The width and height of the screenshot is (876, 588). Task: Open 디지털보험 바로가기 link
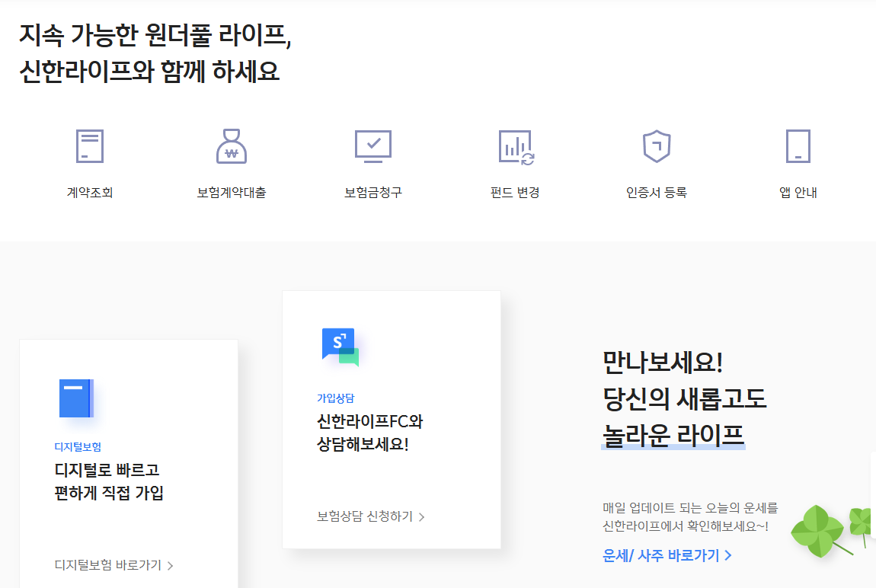[114, 565]
